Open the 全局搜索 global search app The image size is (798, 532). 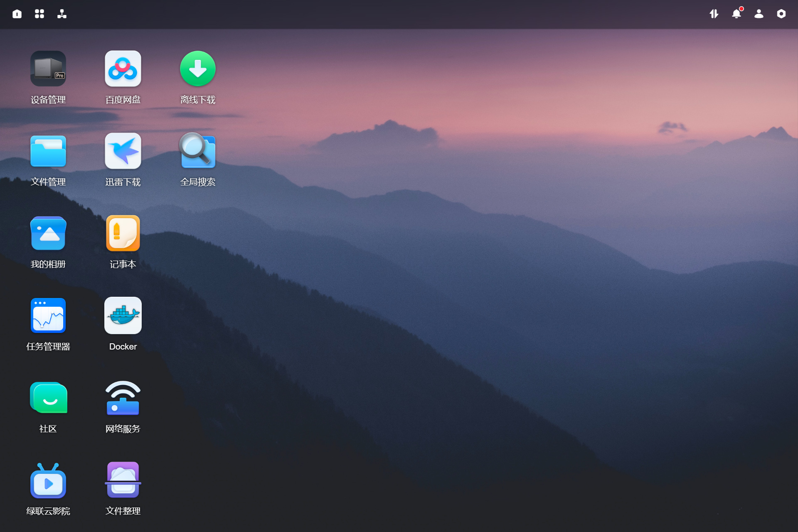click(x=197, y=151)
